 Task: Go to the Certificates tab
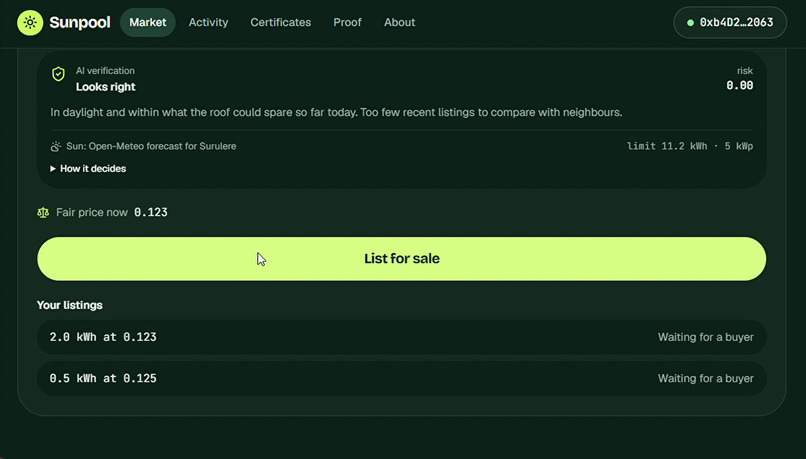281,23
